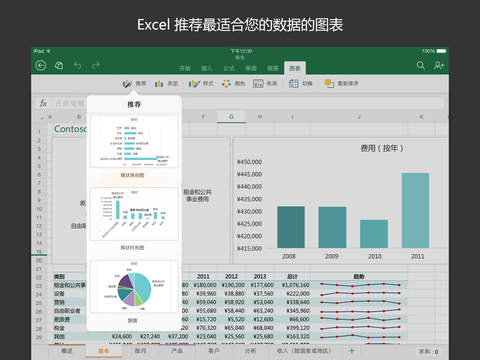Add a new sheet with plus icon
Viewport: 480px width, 360px height.
352,351
